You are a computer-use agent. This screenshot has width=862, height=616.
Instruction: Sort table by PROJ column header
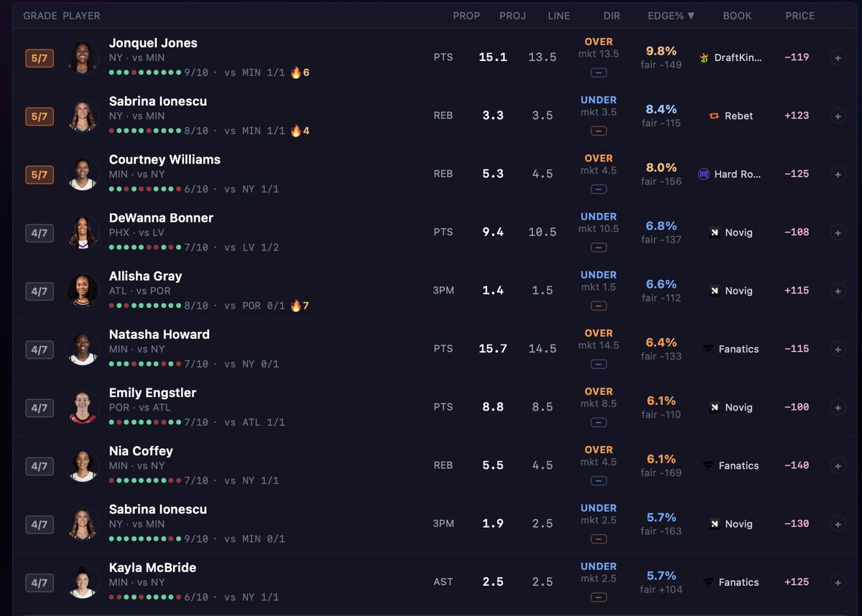pyautogui.click(x=513, y=16)
